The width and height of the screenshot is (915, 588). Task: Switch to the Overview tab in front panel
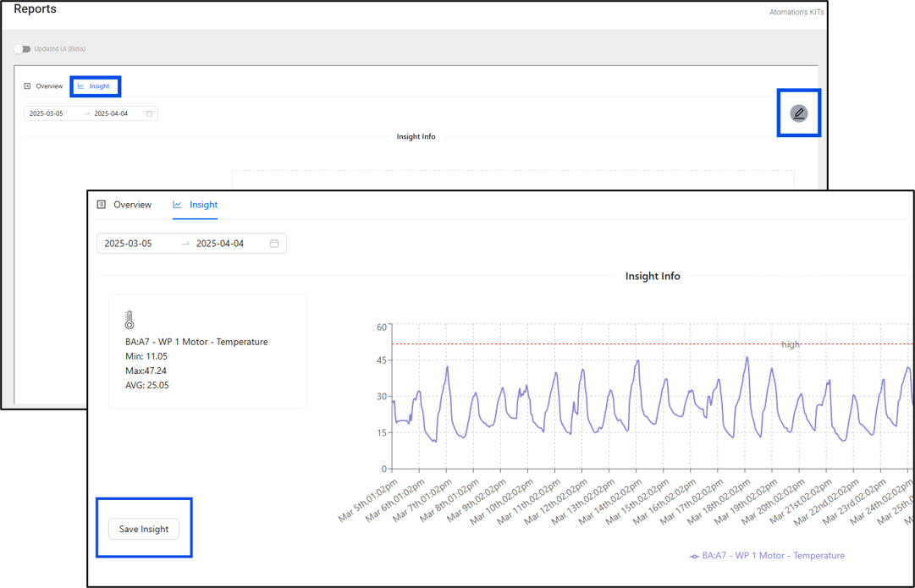tap(124, 205)
